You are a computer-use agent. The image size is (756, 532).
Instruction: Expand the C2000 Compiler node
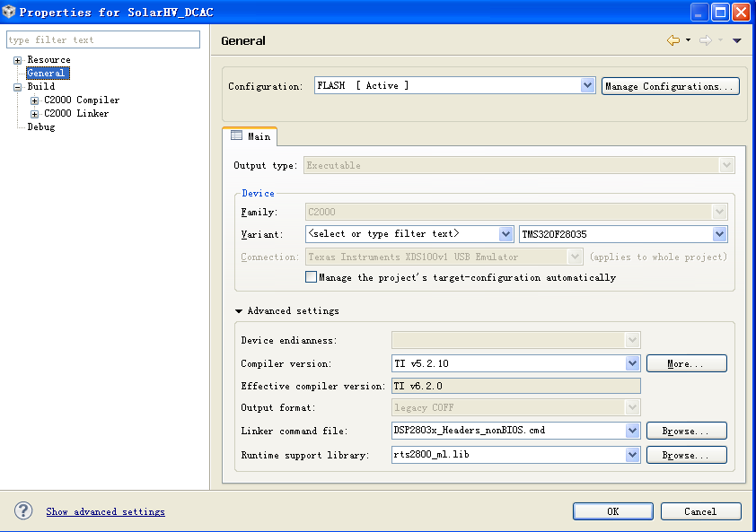34,100
